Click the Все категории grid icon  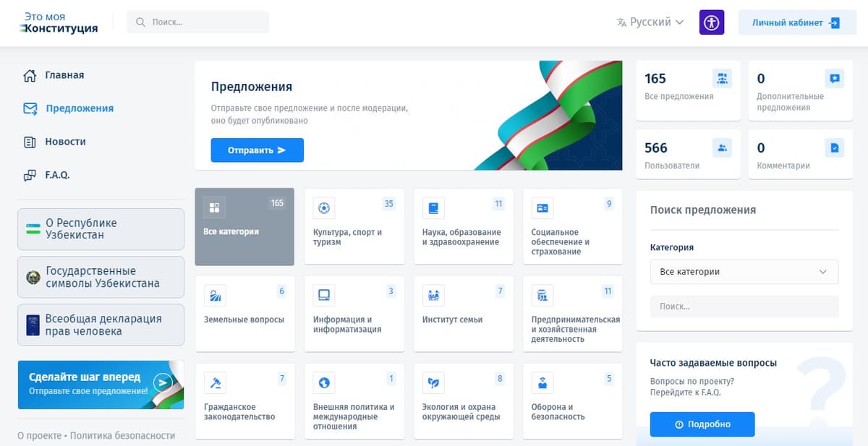coord(214,208)
